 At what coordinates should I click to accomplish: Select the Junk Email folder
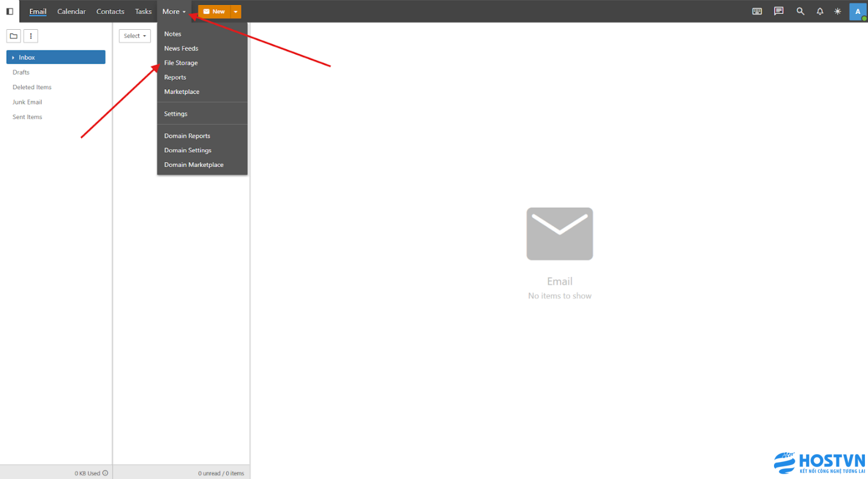click(27, 102)
